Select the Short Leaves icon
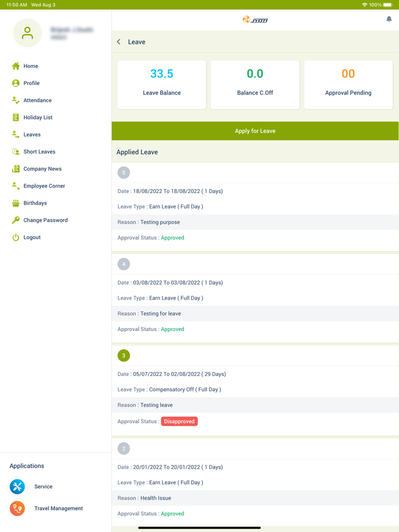Image resolution: width=399 pixels, height=532 pixels. pos(15,152)
